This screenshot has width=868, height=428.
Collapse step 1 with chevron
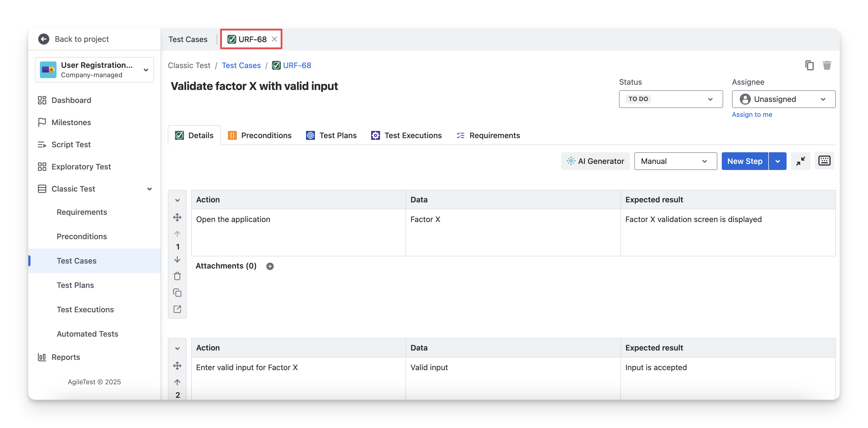[x=177, y=200]
